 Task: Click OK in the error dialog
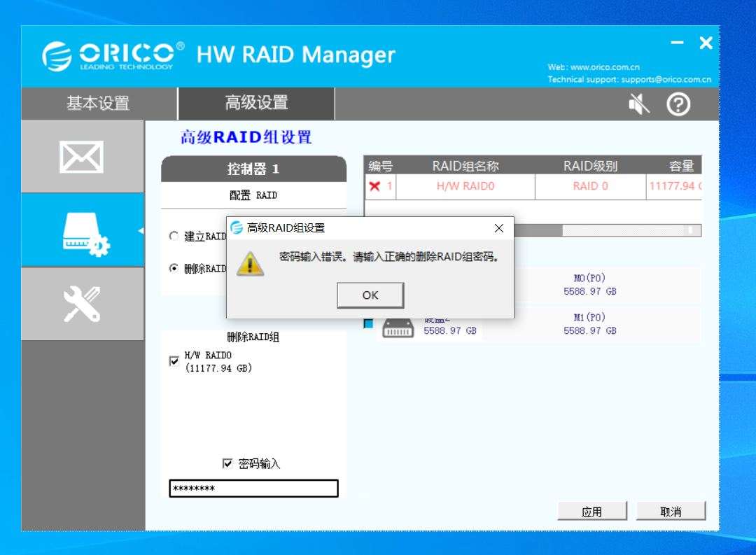(370, 295)
